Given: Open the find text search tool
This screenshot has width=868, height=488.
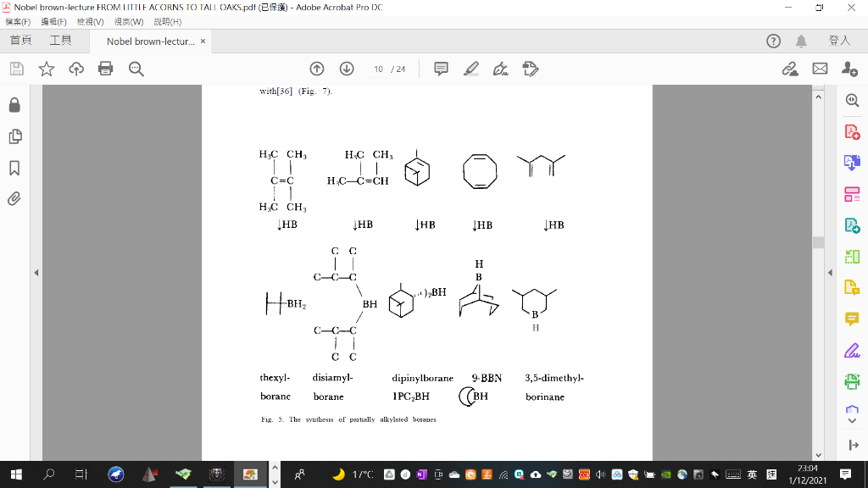Looking at the screenshot, I should tap(136, 69).
